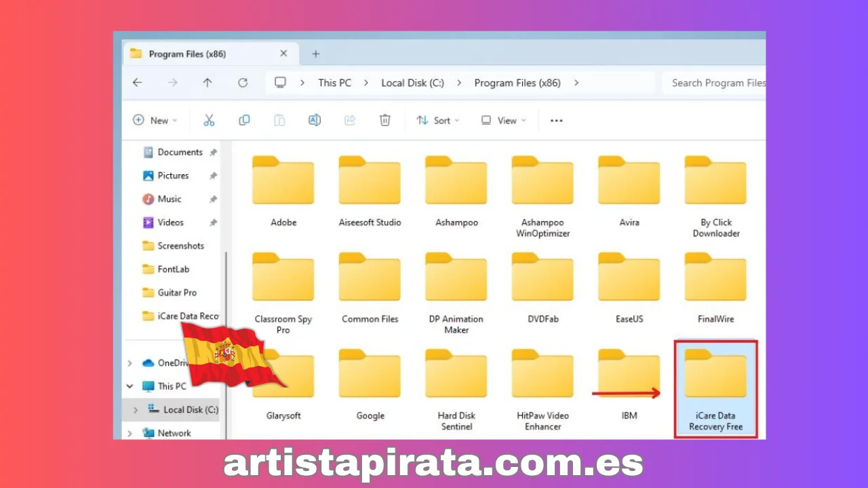Open Screenshots in the sidebar
Screen dimensions: 868x488
(x=180, y=246)
